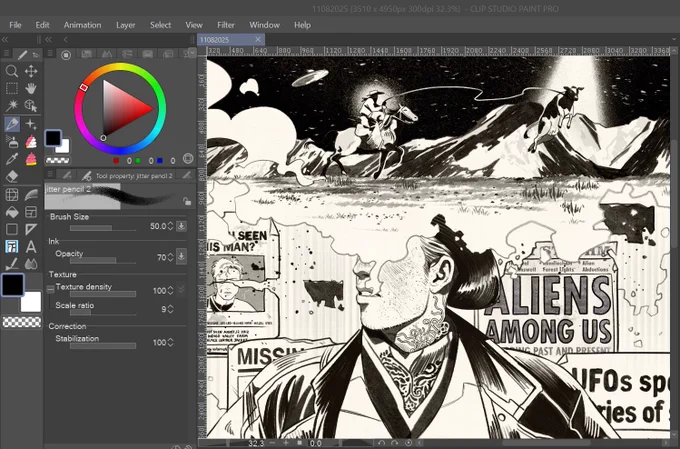This screenshot has height=449, width=680.
Task: Collapse the Texture density sub-options
Action: click(50, 288)
